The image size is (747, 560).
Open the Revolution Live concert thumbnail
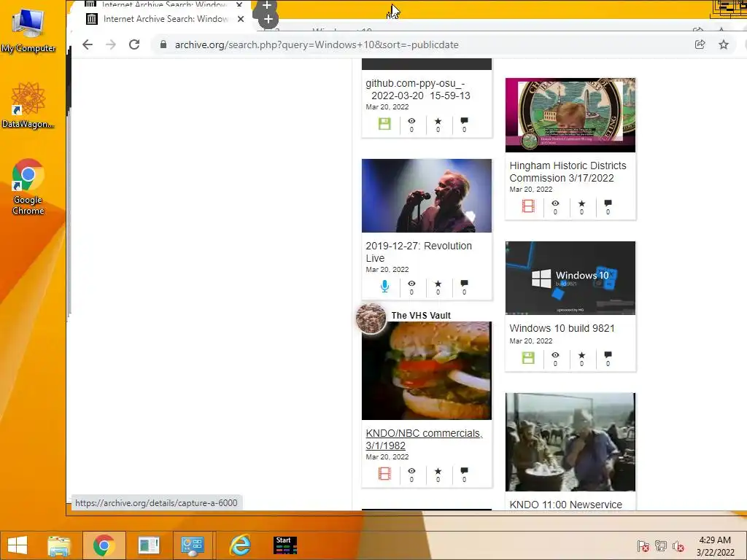click(x=426, y=195)
